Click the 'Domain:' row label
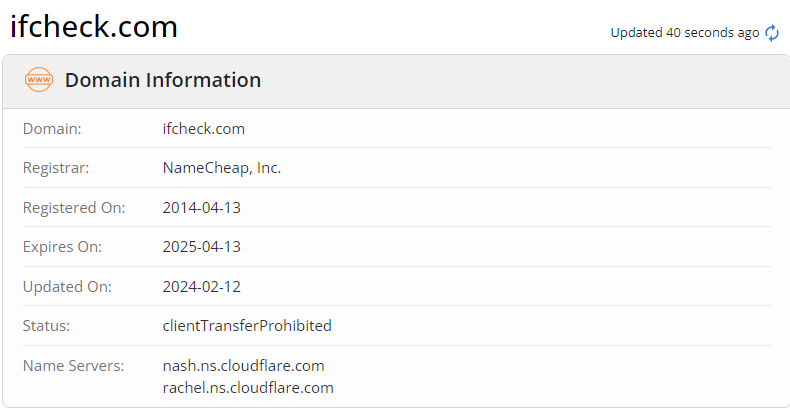 (52, 129)
